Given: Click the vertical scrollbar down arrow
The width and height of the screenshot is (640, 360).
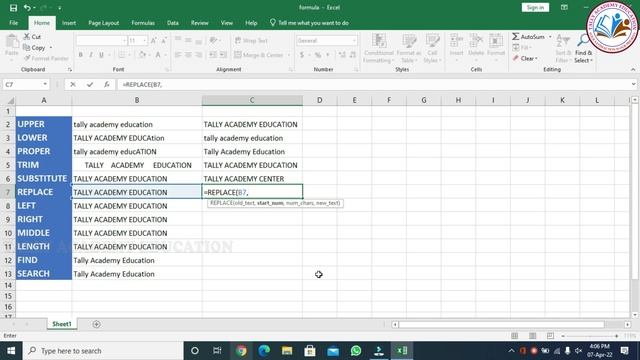Looking at the screenshot, I should tap(635, 315).
